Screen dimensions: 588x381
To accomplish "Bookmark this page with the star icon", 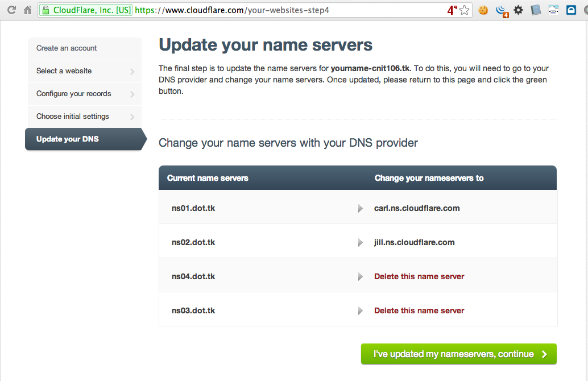I will pos(464,10).
